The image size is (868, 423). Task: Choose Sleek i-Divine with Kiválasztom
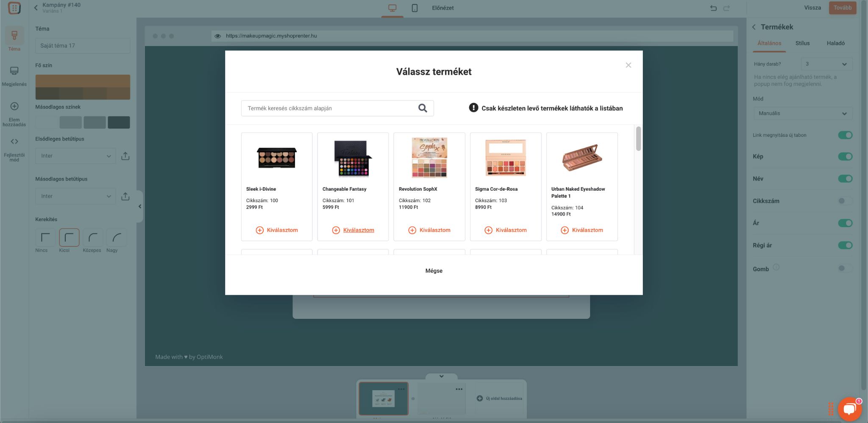[x=277, y=230]
